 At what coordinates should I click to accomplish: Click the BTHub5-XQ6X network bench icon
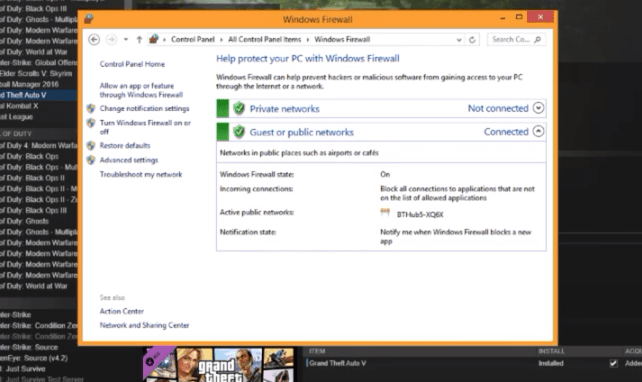[x=385, y=212]
